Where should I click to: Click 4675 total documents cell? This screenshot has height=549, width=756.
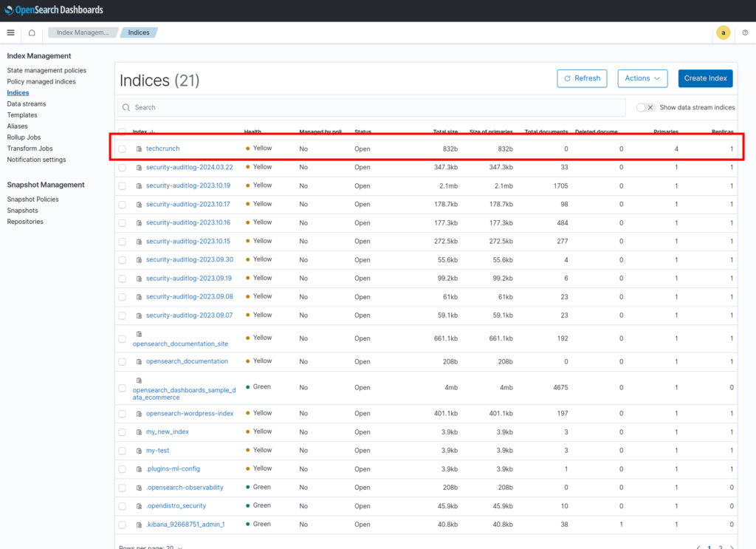pos(561,387)
